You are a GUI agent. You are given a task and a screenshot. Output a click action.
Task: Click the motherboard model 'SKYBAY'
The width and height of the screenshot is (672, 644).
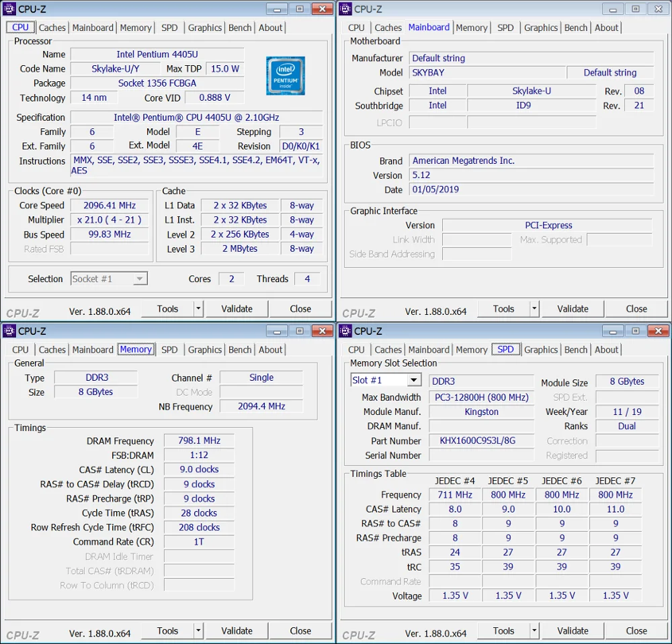[488, 73]
